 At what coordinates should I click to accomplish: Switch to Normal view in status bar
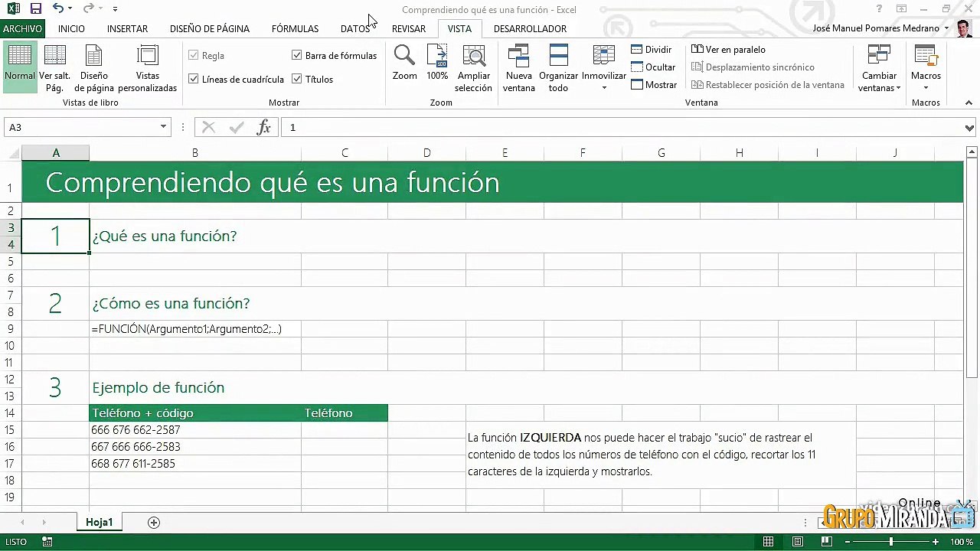[769, 542]
